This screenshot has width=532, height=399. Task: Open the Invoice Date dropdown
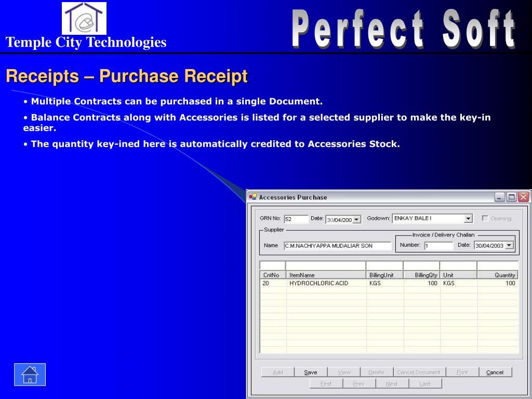tap(509, 245)
